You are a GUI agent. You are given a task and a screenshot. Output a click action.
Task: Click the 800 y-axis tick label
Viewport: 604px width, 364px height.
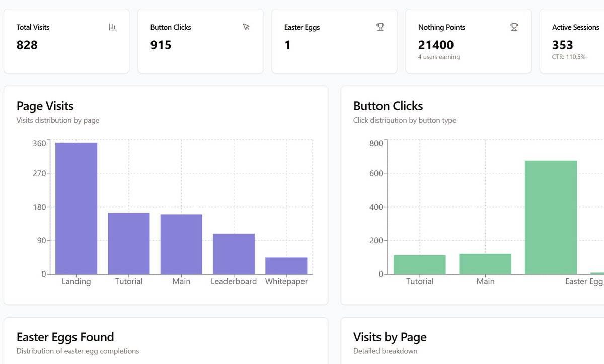[x=376, y=143]
